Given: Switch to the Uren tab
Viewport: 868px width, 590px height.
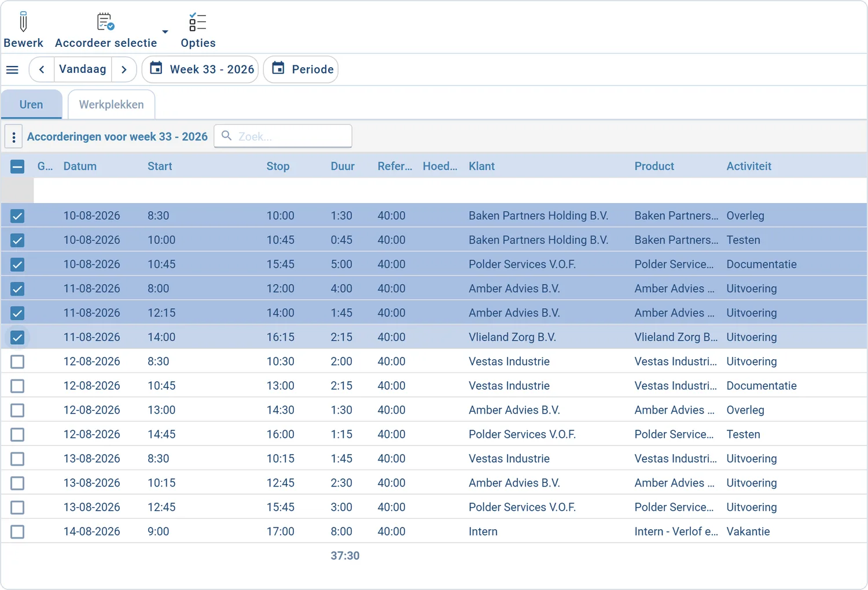Looking at the screenshot, I should 31,105.
